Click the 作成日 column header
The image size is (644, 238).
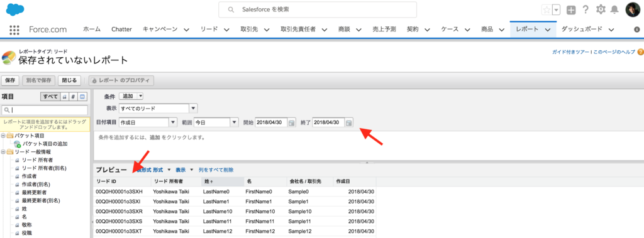click(x=355, y=181)
